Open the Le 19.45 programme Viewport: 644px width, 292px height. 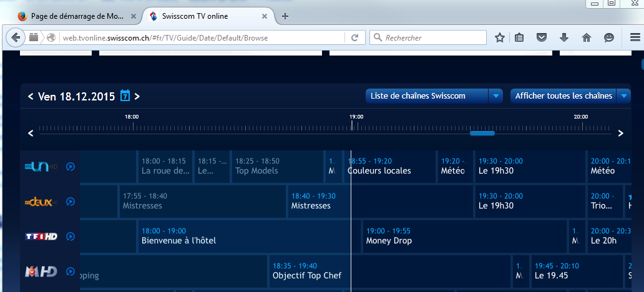tap(577, 271)
